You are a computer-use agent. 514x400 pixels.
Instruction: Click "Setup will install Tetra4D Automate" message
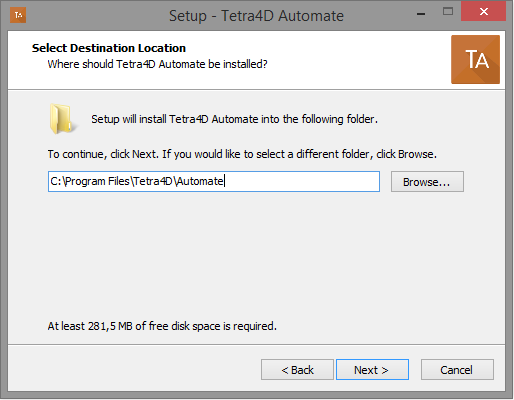coord(175,119)
